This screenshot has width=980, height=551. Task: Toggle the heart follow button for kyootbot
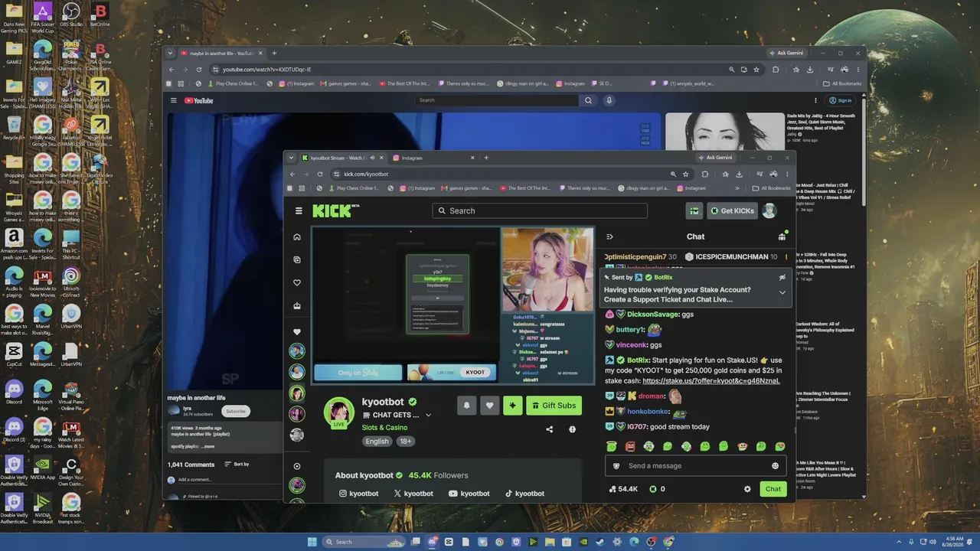pos(490,406)
